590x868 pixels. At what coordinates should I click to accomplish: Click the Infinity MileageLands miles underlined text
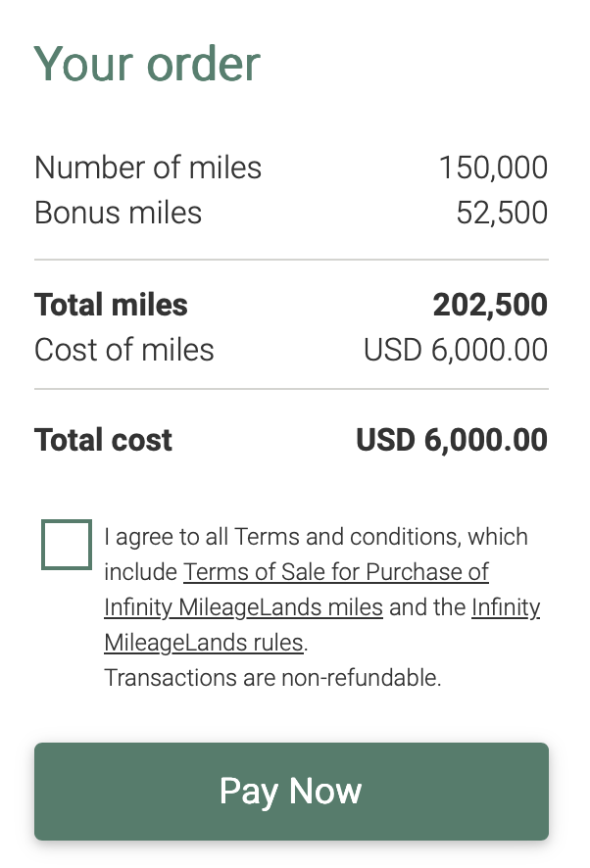point(243,606)
